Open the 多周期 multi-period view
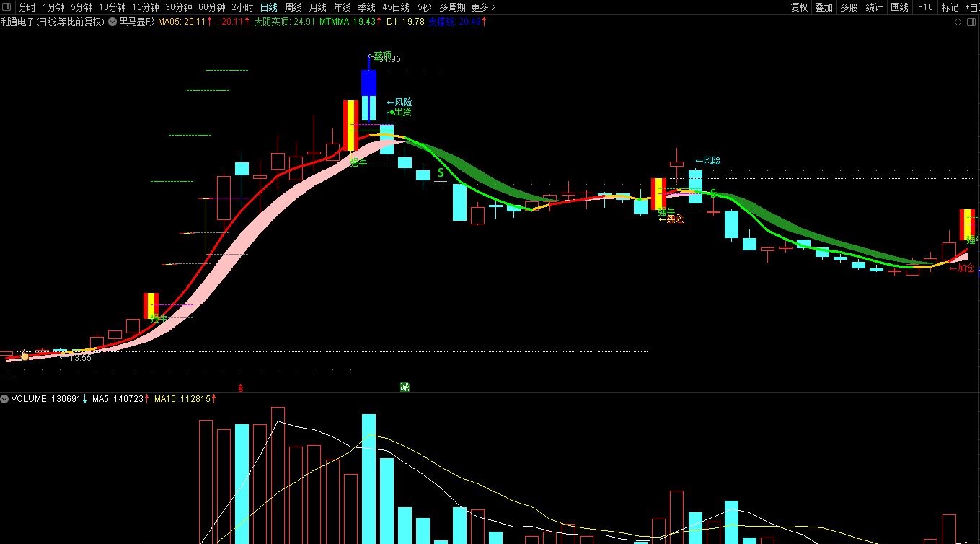Viewport: 980px width, 544px height. coord(452,7)
